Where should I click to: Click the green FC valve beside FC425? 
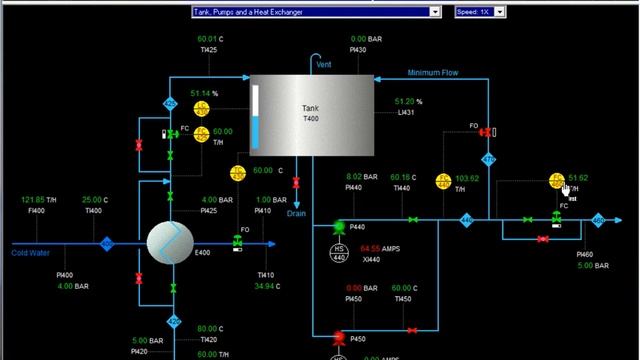click(173, 134)
